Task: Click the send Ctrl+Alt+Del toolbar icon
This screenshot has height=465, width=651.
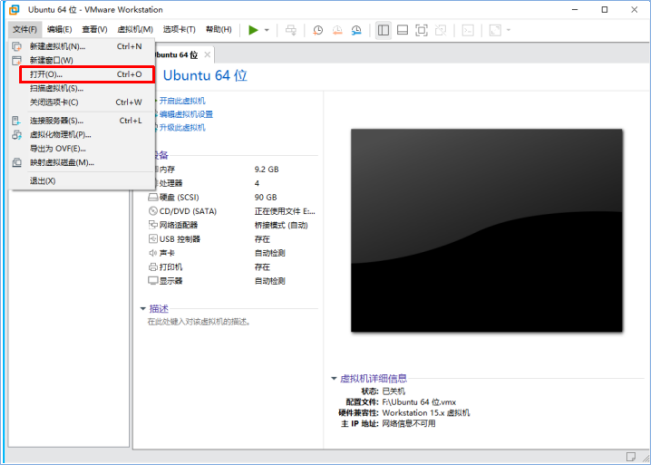Action: coord(291,30)
